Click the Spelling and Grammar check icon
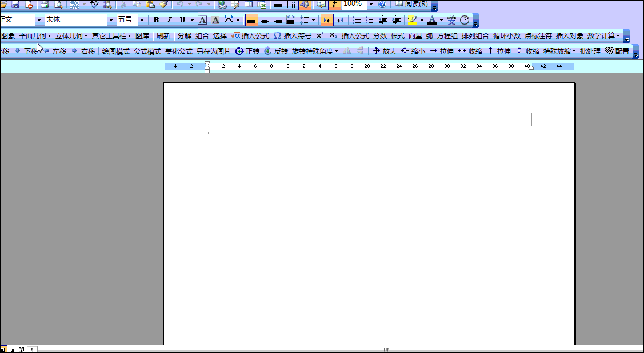This screenshot has width=644, height=353. (x=94, y=4)
